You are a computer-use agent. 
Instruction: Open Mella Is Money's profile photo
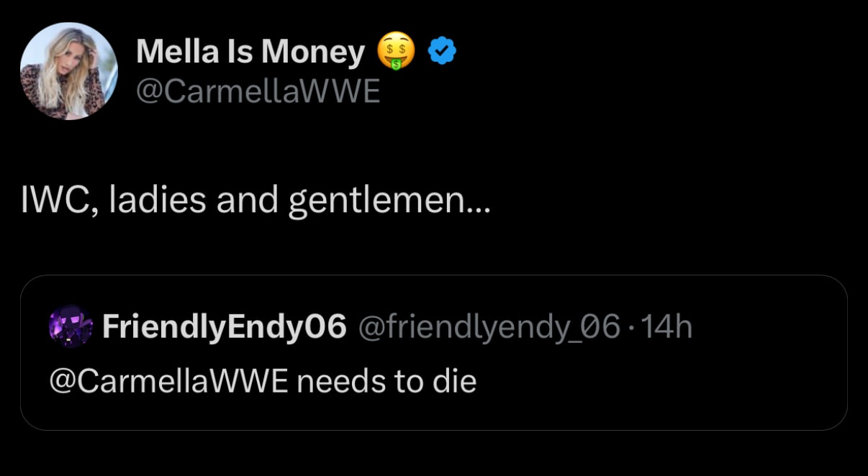(x=68, y=71)
